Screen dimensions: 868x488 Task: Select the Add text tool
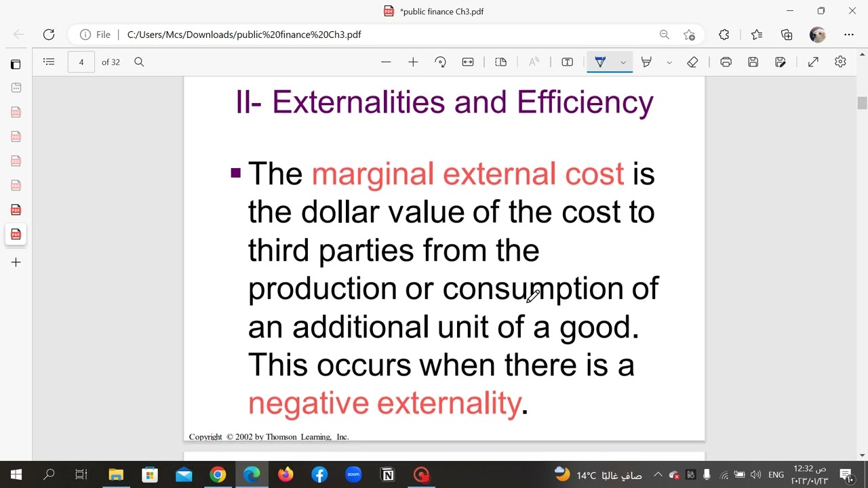click(568, 62)
